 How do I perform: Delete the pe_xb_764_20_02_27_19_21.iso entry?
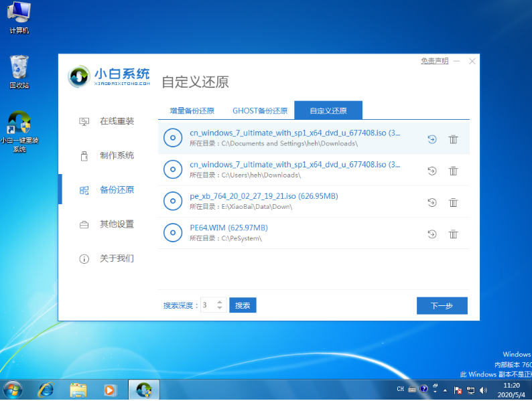tap(453, 202)
